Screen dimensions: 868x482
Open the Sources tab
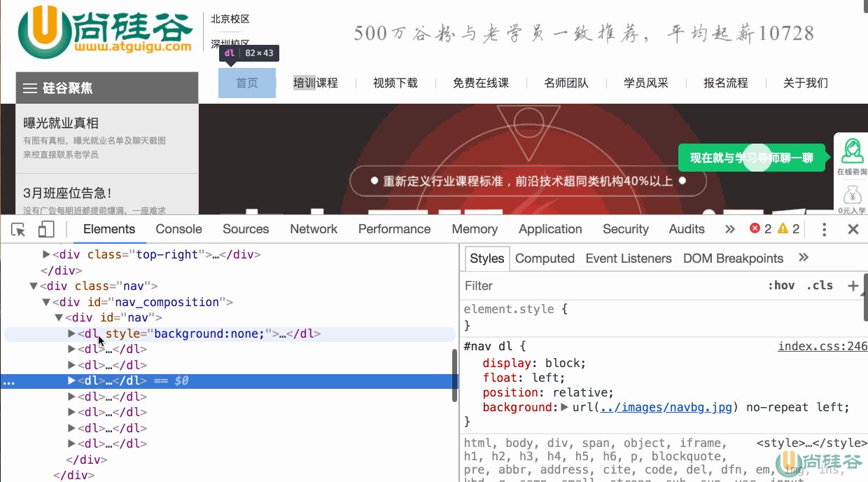point(246,229)
